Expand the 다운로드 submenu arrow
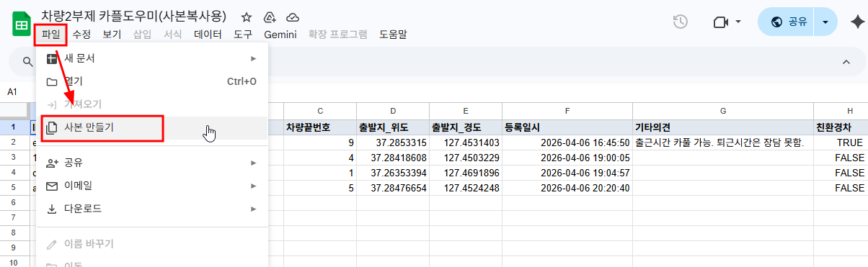Screen dimensions: 868x267 [254, 209]
